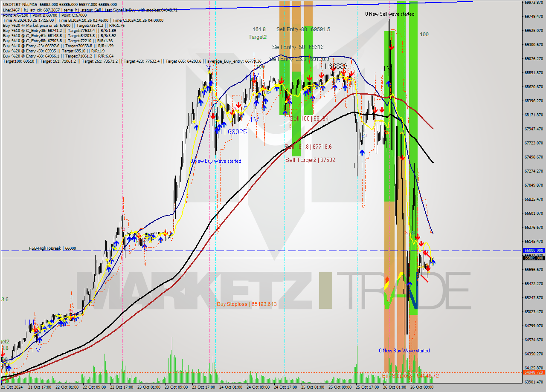Click the 'Buy Stoploss | 64048.72' label
Image resolution: width=546 pixels, height=392 pixels.
click(x=410, y=376)
